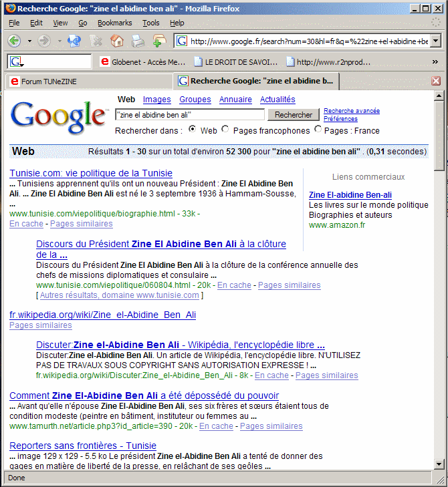The image size is (448, 487).
Task: Open the fr.wikipedia.org Zine el-Abidine result
Action: 102,315
